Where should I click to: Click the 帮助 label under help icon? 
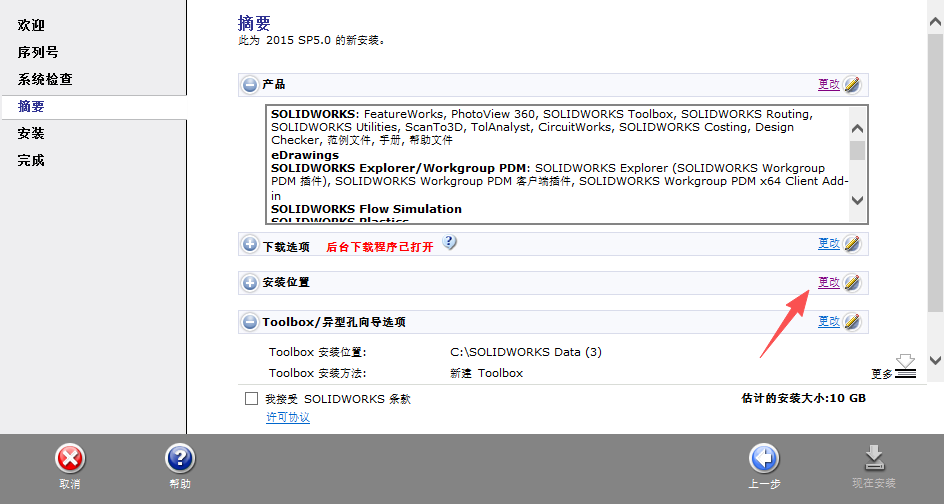point(180,484)
